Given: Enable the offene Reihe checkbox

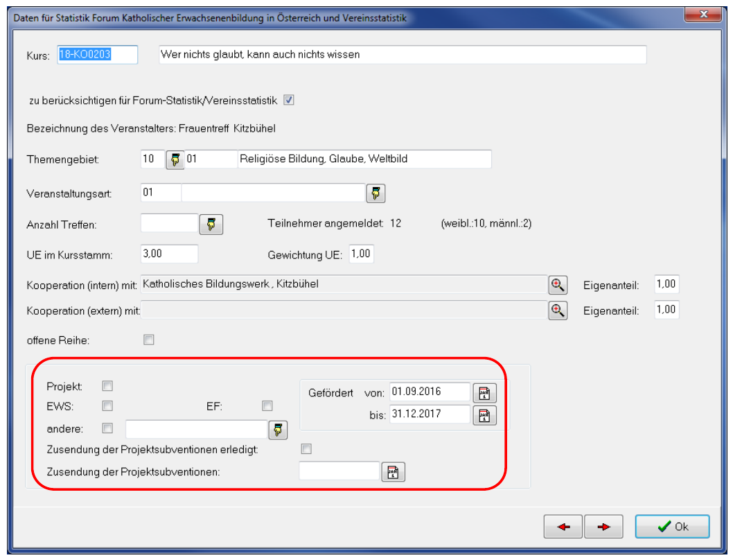Looking at the screenshot, I should pos(149,340).
